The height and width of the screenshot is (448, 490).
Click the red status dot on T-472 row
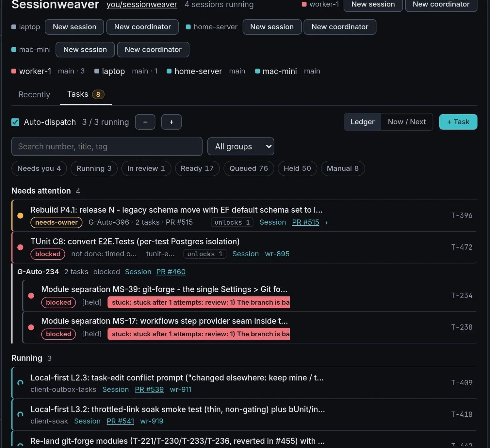[x=20, y=247]
